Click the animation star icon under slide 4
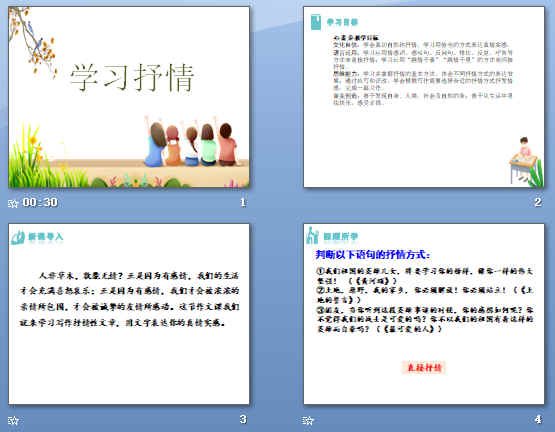The height and width of the screenshot is (432, 555). coord(308,420)
